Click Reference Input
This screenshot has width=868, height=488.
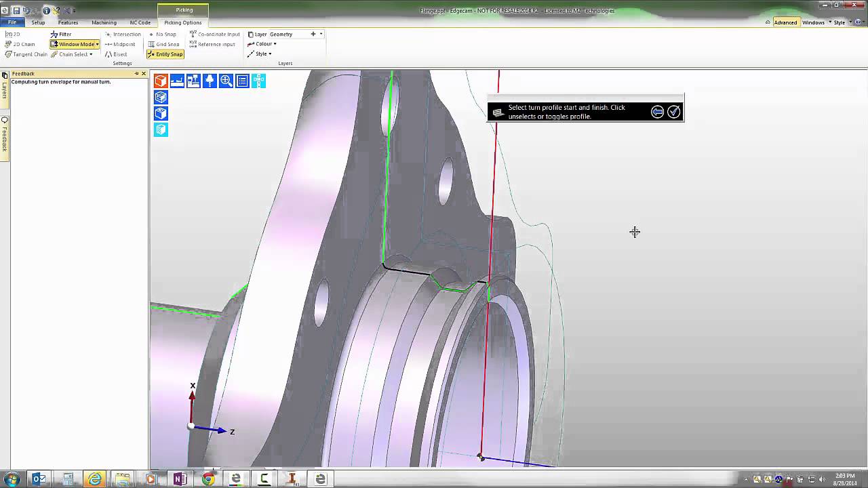pos(212,44)
